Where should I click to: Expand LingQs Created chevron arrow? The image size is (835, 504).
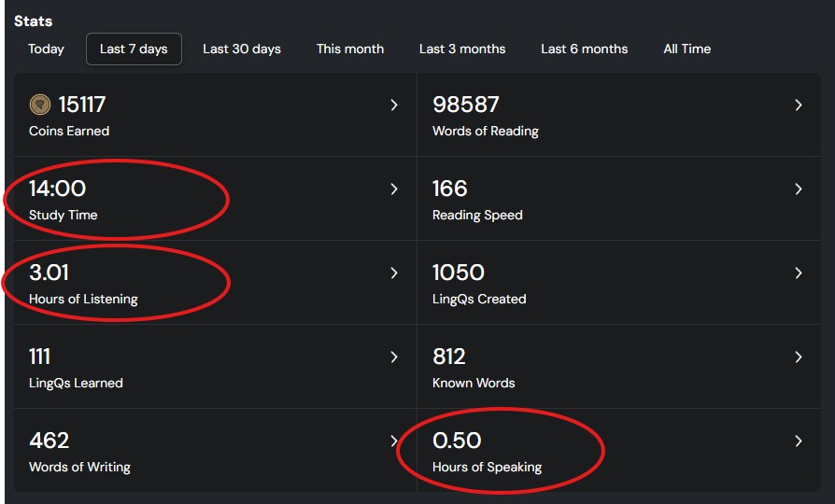(798, 273)
